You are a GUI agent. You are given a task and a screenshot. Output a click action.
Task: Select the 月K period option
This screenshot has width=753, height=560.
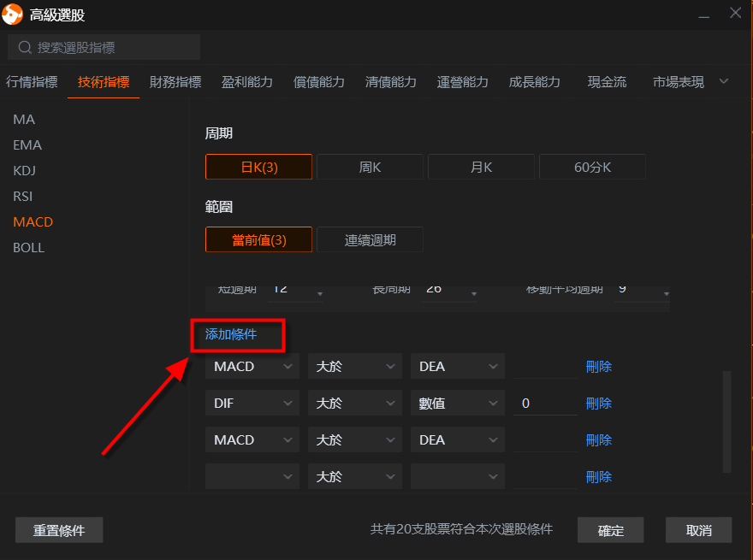tap(481, 167)
